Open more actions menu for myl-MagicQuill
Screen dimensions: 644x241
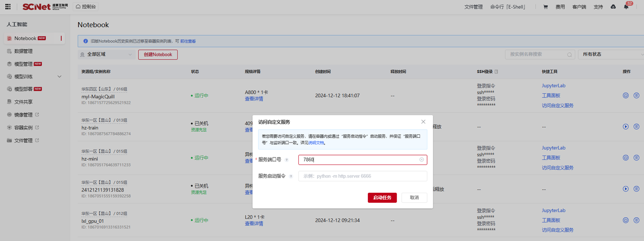pyautogui.click(x=636, y=95)
